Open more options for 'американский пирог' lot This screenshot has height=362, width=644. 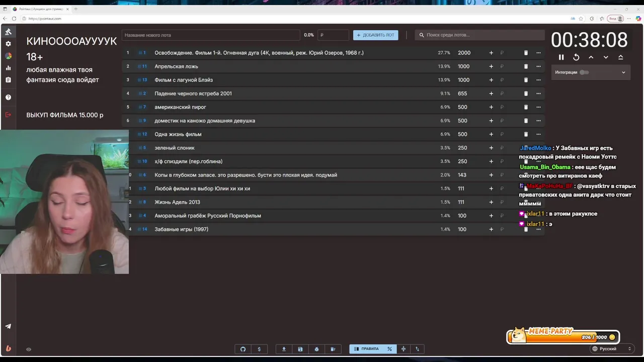pyautogui.click(x=538, y=107)
